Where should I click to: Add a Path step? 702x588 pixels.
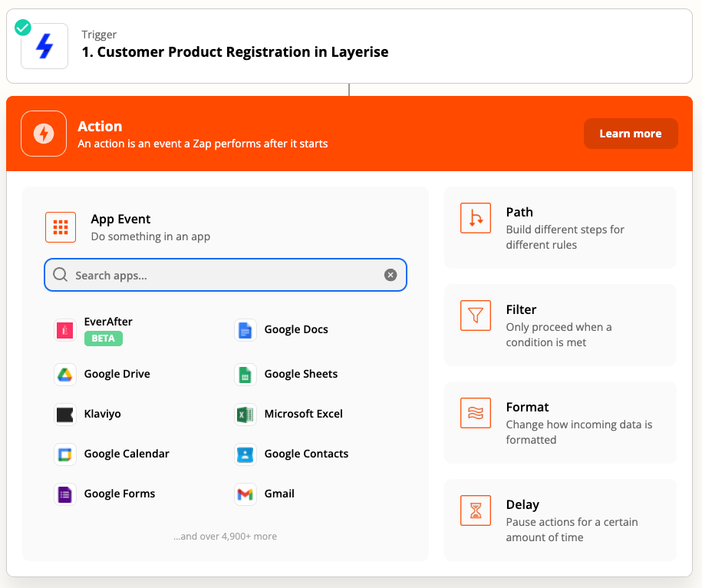click(x=560, y=227)
